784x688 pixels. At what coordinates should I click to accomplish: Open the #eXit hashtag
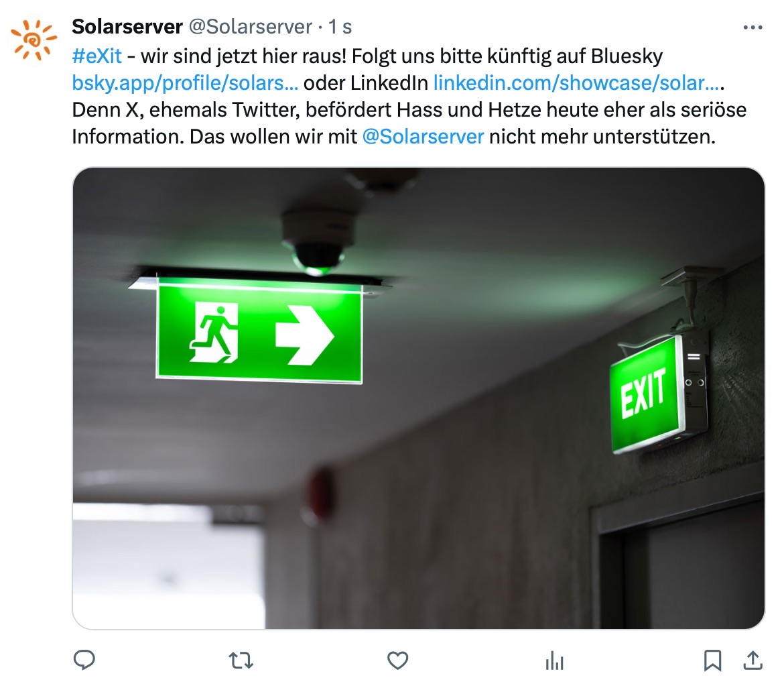click(x=97, y=56)
